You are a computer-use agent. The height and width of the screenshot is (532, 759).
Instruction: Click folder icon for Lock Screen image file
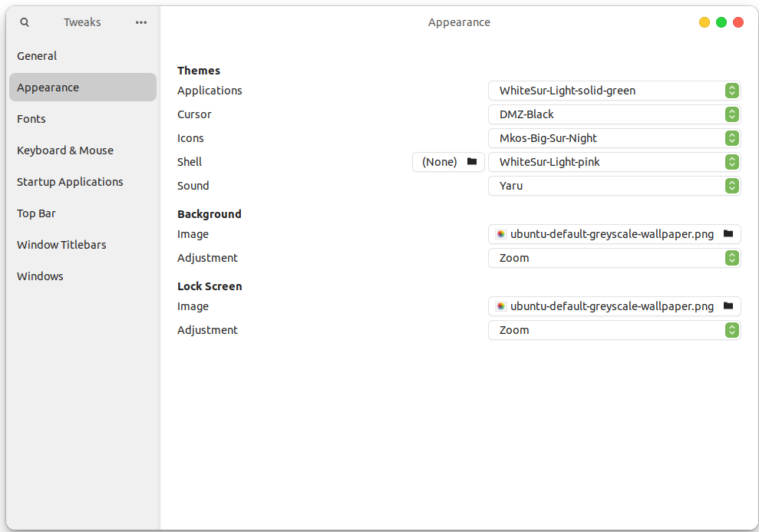click(728, 306)
